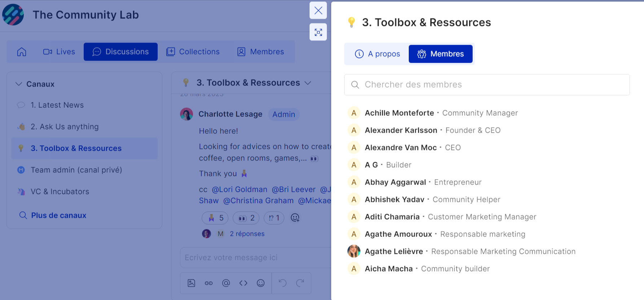Undo the last edit in editor
The image size is (644, 300).
point(282,283)
